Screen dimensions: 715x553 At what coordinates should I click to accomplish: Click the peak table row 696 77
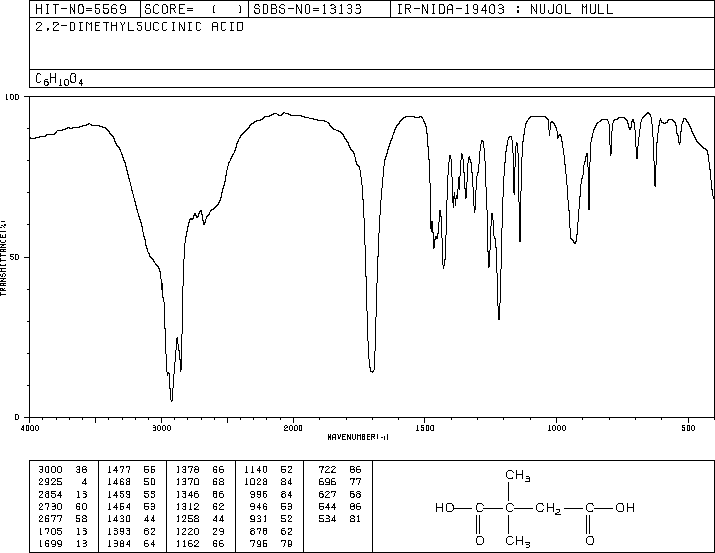pyautogui.click(x=340, y=482)
